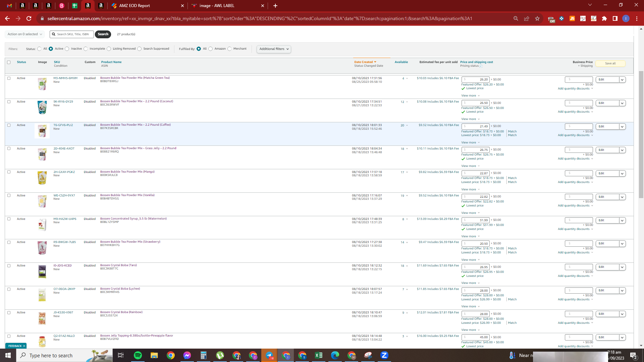Open the Edit dropdown arrow for Matcha row
Screen dimensions: 644x362
point(622,80)
